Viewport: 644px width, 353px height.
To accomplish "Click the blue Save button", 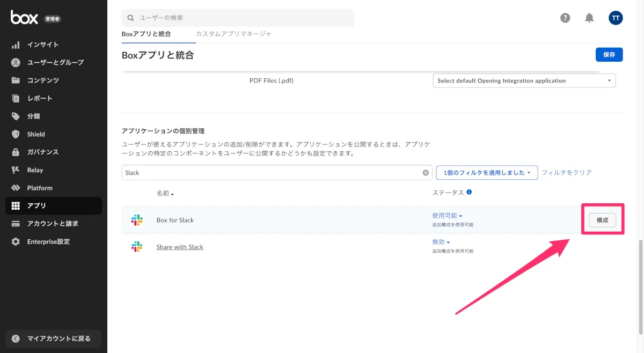I will (x=609, y=55).
